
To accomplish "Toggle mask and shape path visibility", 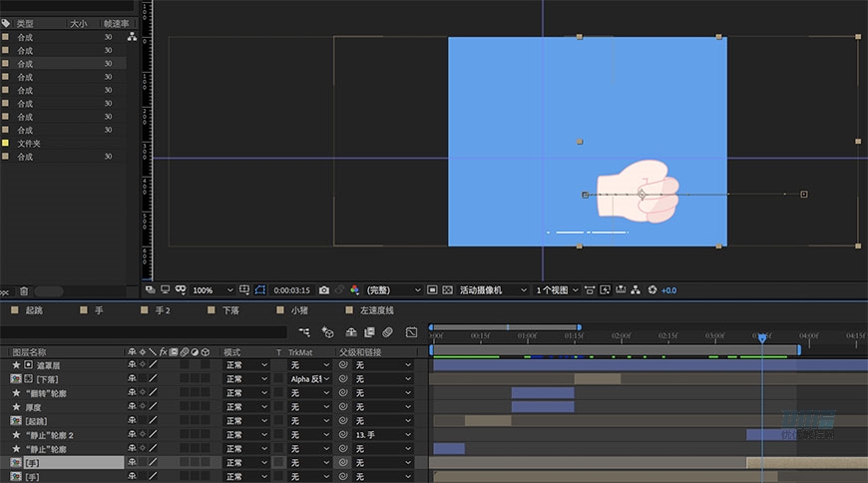I will coord(260,289).
